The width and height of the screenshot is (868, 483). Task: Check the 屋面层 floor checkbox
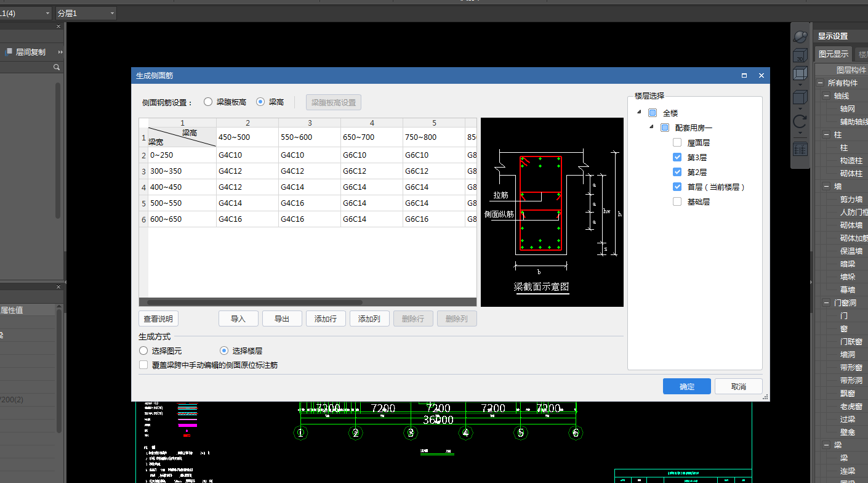[677, 142]
